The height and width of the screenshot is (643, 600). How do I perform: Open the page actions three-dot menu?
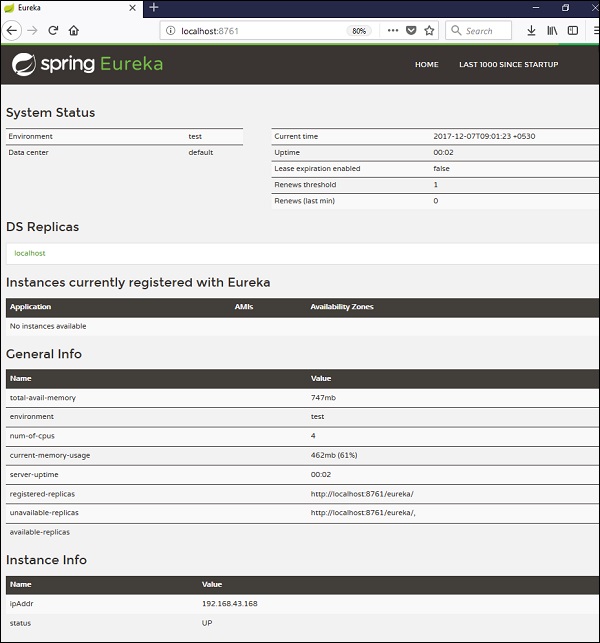(392, 30)
